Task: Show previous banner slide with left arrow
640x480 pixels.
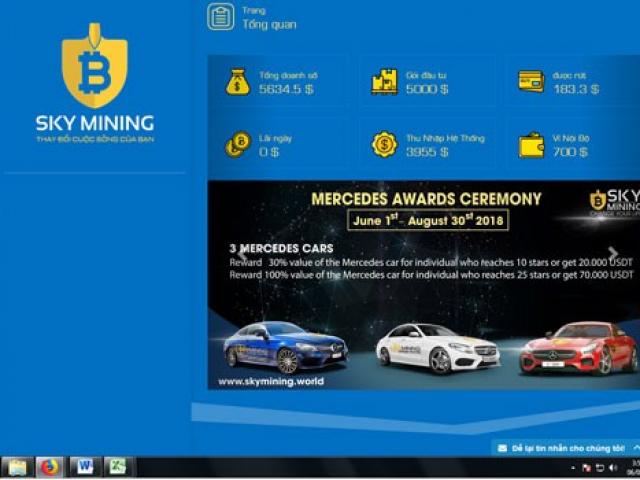Action: point(240,254)
